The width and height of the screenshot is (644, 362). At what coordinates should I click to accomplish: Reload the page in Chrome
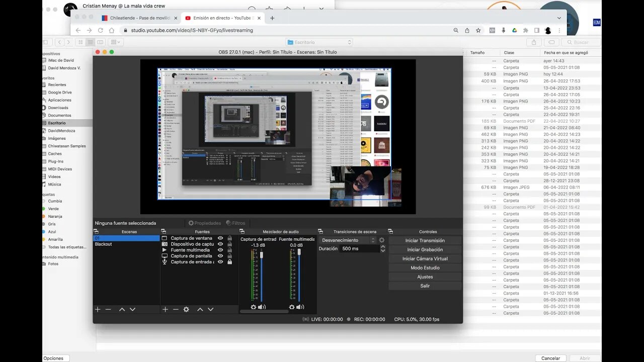101,30
